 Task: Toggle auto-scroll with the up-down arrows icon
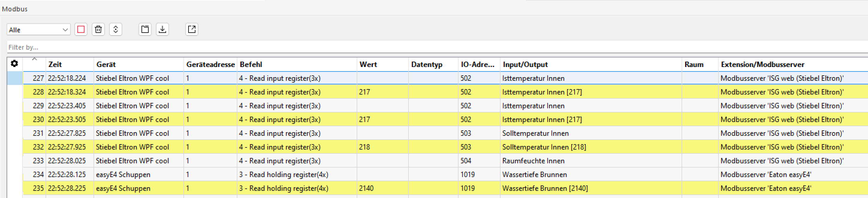click(116, 30)
